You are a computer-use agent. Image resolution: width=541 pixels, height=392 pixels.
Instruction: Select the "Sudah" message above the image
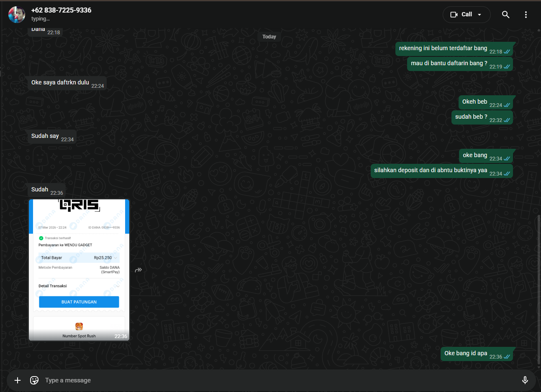(x=46, y=190)
